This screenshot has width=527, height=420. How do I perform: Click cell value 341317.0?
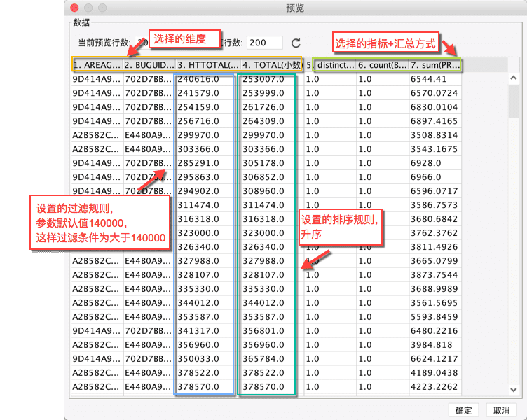coord(198,330)
